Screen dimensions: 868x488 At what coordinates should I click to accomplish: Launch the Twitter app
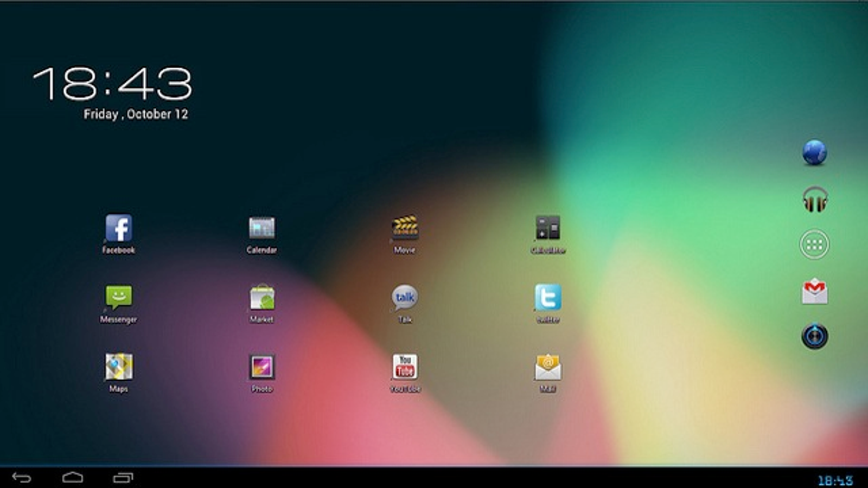click(x=548, y=298)
